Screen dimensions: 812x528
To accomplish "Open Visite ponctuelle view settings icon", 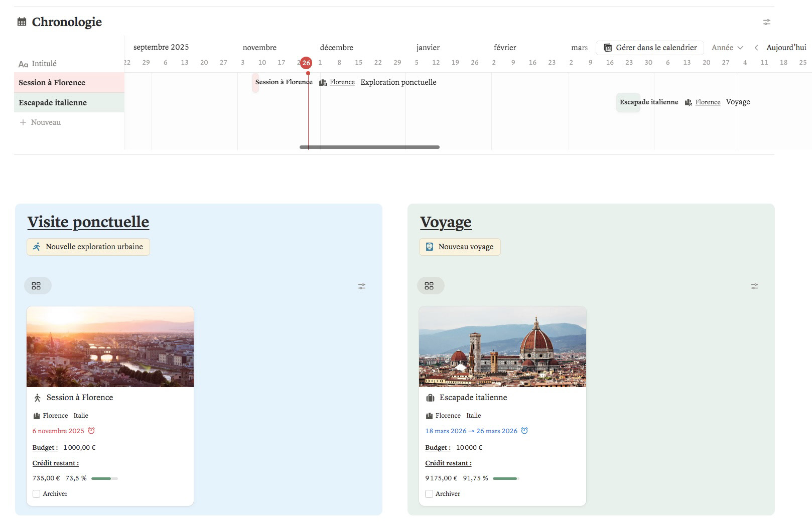I will [362, 286].
